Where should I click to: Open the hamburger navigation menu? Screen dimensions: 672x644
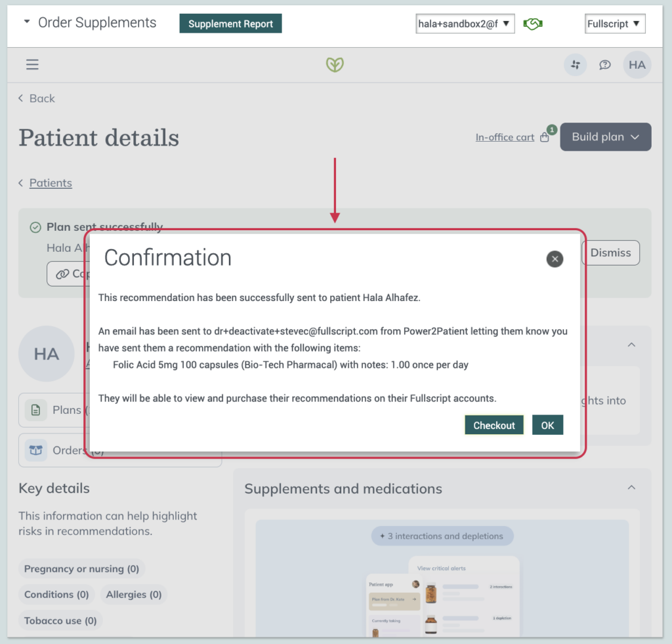pyautogui.click(x=32, y=65)
